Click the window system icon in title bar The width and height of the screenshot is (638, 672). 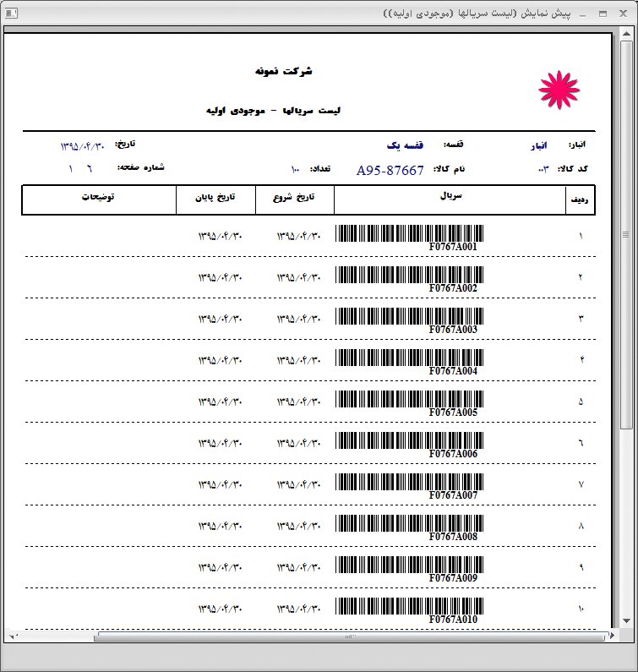pyautogui.click(x=9, y=14)
